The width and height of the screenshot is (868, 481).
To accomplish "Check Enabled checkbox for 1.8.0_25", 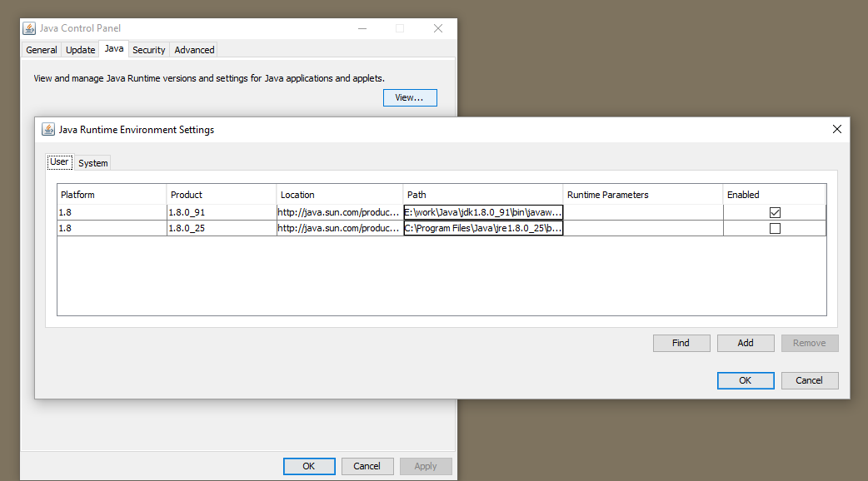I will click(x=775, y=228).
